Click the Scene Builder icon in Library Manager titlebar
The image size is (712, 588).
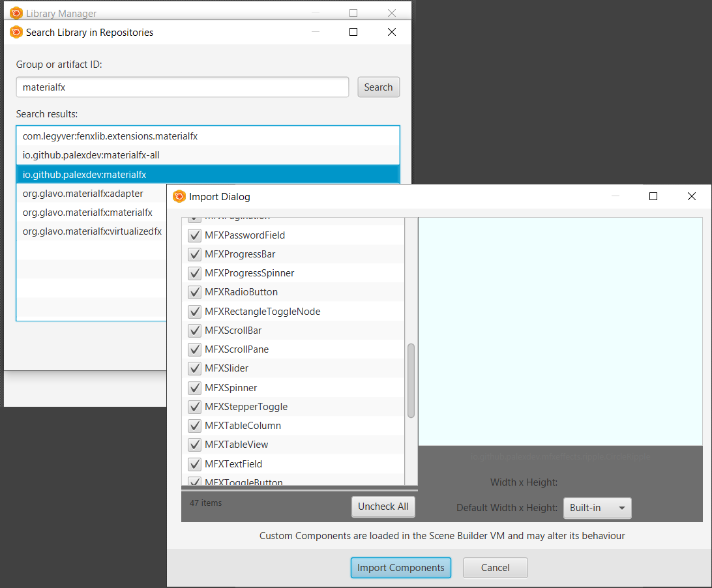[x=16, y=12]
